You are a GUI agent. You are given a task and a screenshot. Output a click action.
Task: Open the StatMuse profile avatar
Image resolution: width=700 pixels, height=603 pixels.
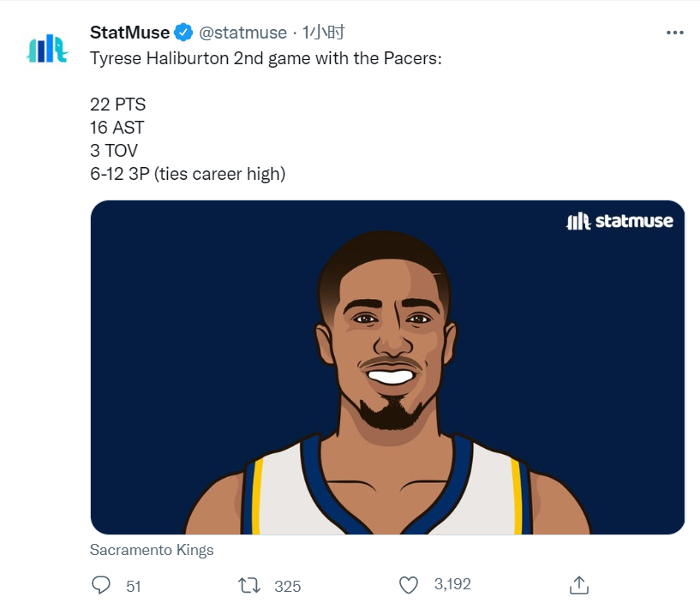click(47, 48)
